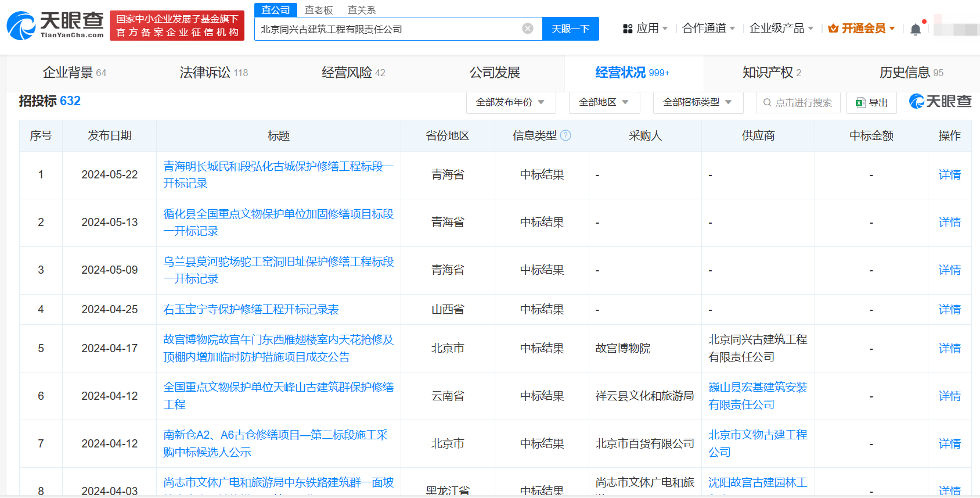The image size is (980, 498).
Task: Open the 历史信息 tab
Action: tap(911, 73)
